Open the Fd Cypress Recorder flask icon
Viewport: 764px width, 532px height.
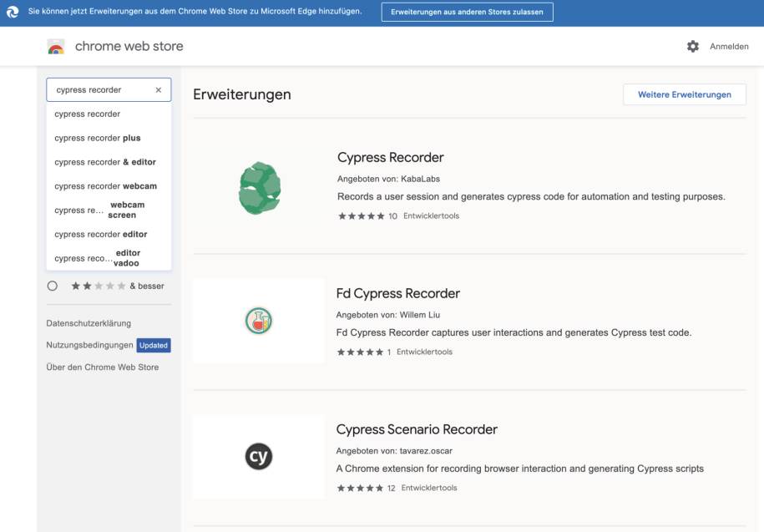pos(259,321)
